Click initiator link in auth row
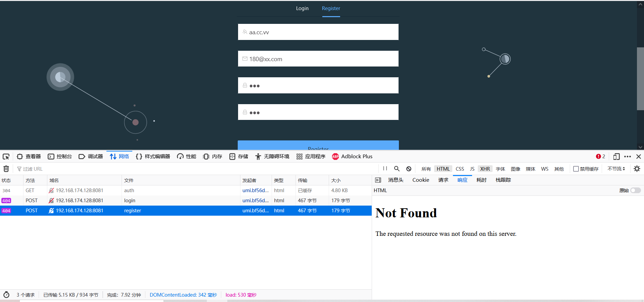Screen dimensions: 644x302 (256, 190)
